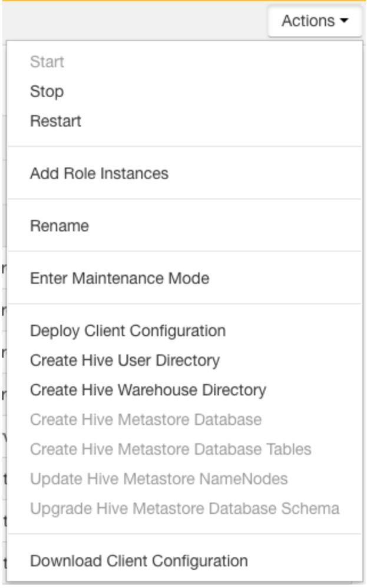Click disabled Create Hive Metastore Database item
The image size is (367, 588).
pos(146,419)
